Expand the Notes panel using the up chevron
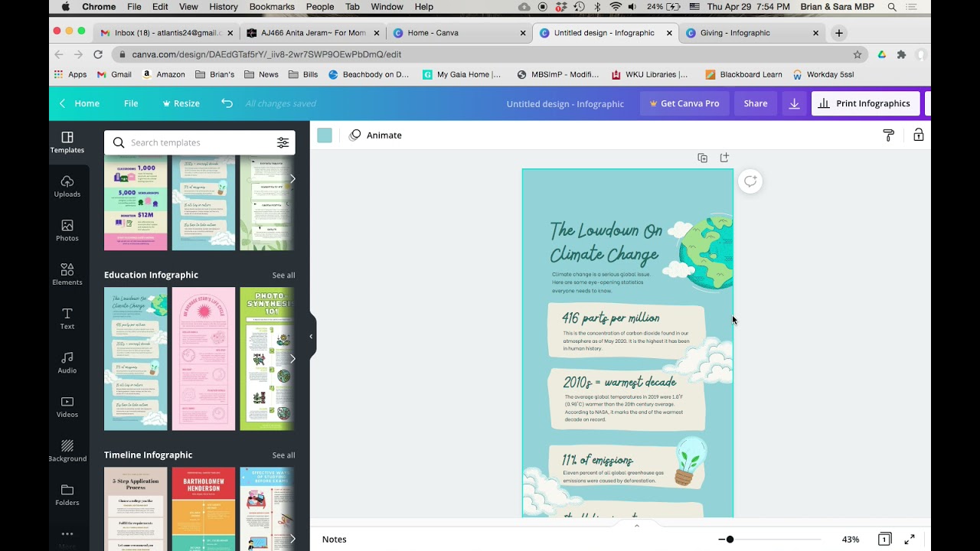980x551 pixels. [x=636, y=526]
